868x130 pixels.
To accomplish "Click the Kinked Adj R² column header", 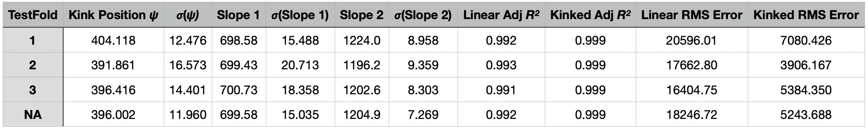I will pos(590,15).
